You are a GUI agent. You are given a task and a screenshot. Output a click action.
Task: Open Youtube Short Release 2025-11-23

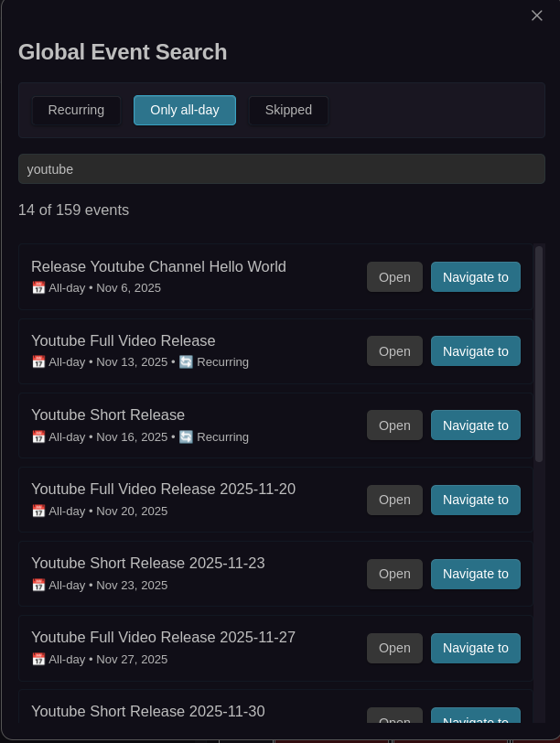(x=394, y=574)
